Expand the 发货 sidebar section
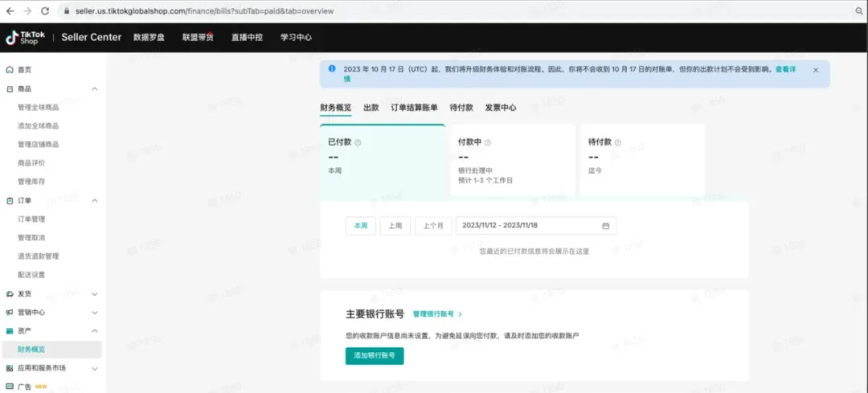 tap(95, 294)
